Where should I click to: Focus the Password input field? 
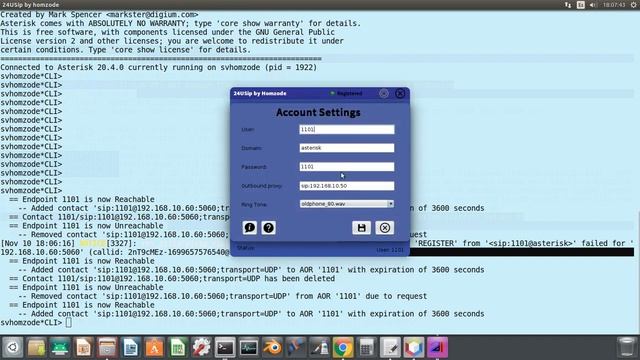click(347, 167)
